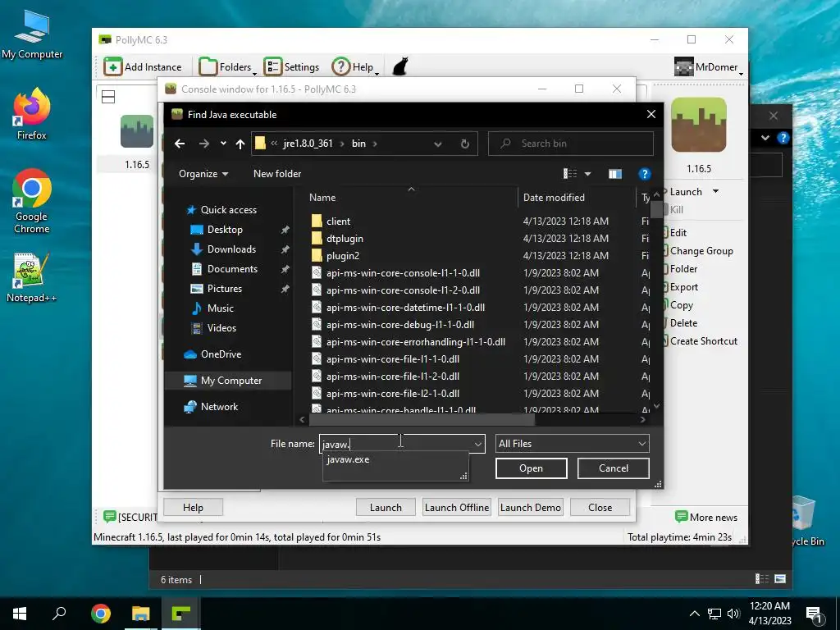Click Help in the console window

coord(193,507)
